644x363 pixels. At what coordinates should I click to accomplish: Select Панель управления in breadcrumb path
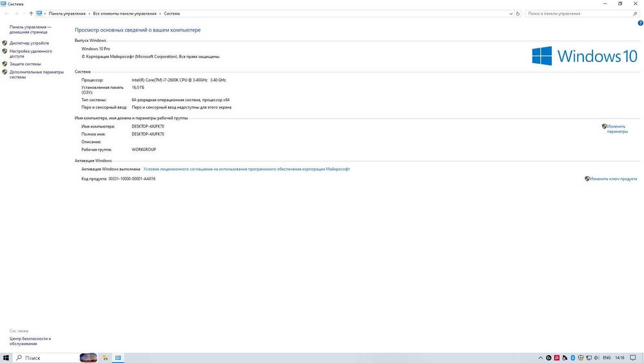[67, 14]
